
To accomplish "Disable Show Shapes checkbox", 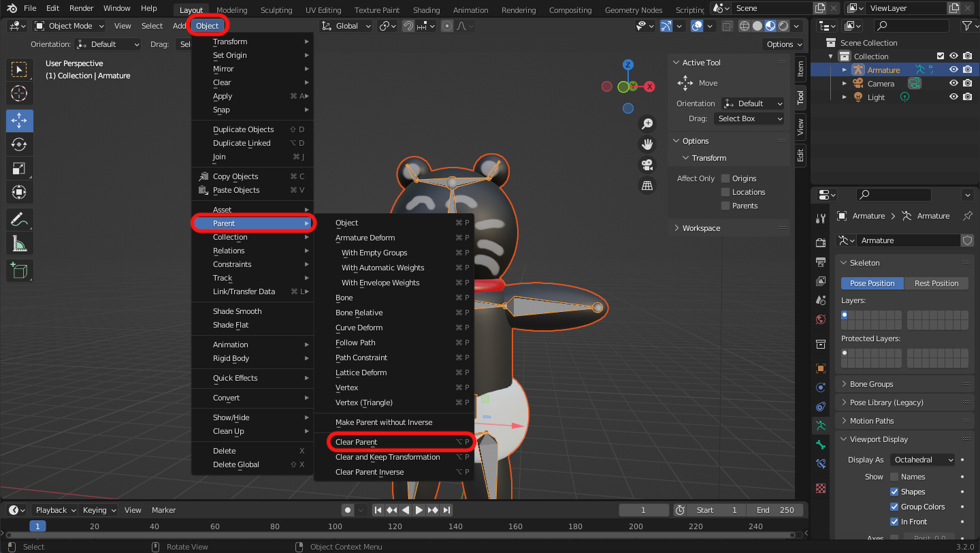I will coord(894,492).
